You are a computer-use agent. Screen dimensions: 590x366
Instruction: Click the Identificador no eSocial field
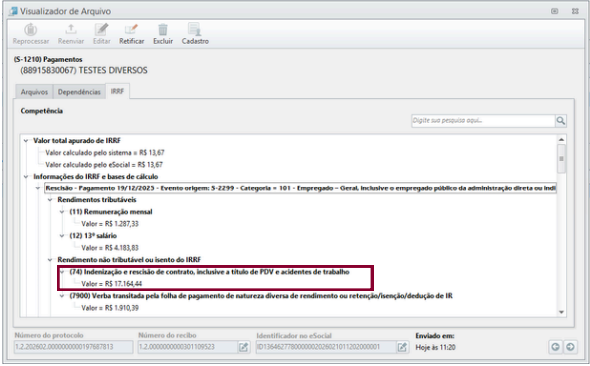pyautogui.click(x=326, y=347)
